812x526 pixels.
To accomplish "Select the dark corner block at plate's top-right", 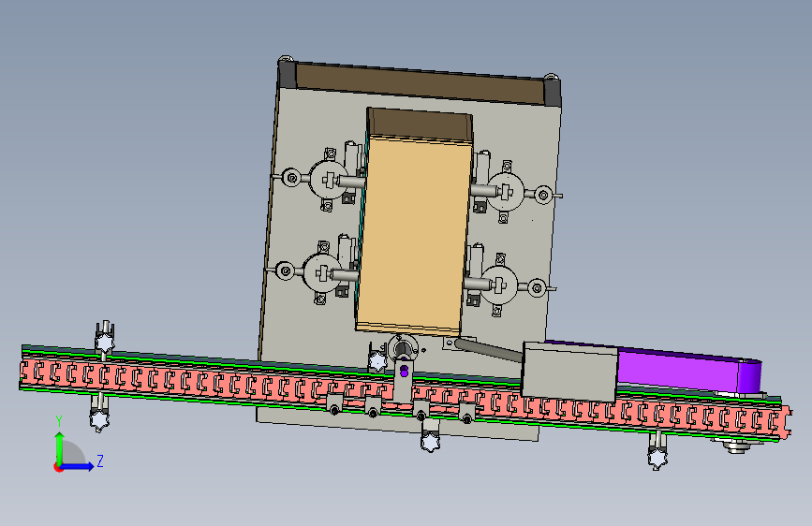I will (x=553, y=92).
